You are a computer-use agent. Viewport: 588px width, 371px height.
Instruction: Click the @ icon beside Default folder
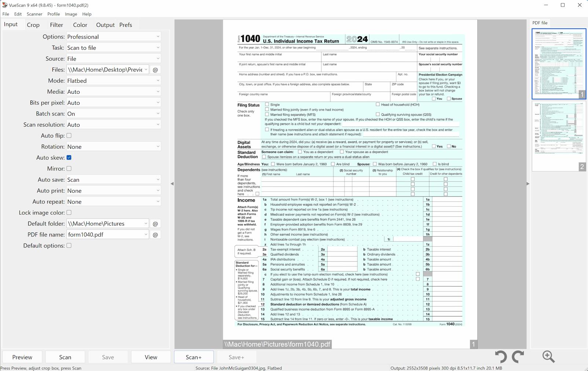155,223
